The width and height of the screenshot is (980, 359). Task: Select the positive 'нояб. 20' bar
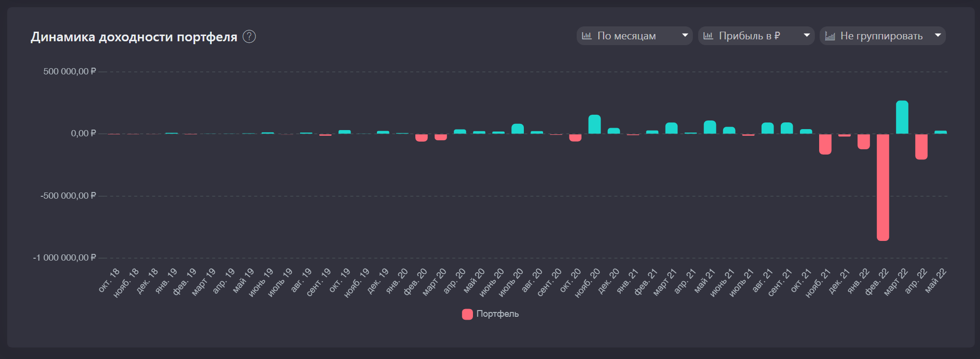click(594, 124)
